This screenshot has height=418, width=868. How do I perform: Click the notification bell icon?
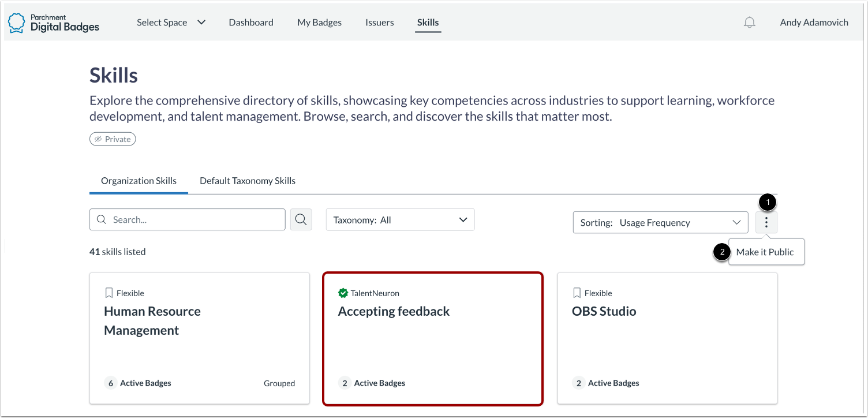coord(749,21)
